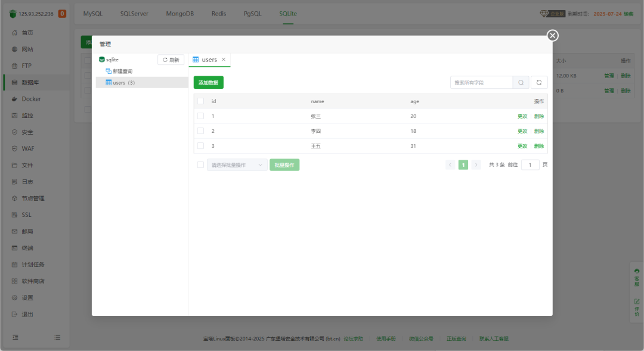The height and width of the screenshot is (351, 644).
Task: Check the row checkbox for 李四
Action: coord(200,131)
